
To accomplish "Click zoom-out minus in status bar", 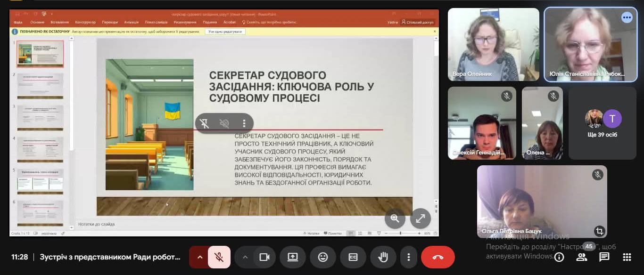I will 386,233.
